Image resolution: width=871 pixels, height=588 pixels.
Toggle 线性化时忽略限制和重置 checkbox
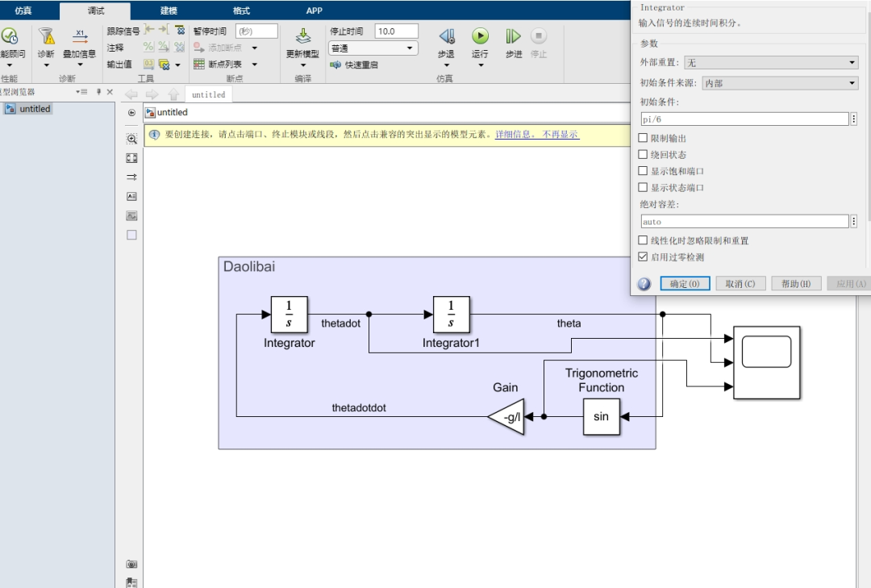coord(643,240)
